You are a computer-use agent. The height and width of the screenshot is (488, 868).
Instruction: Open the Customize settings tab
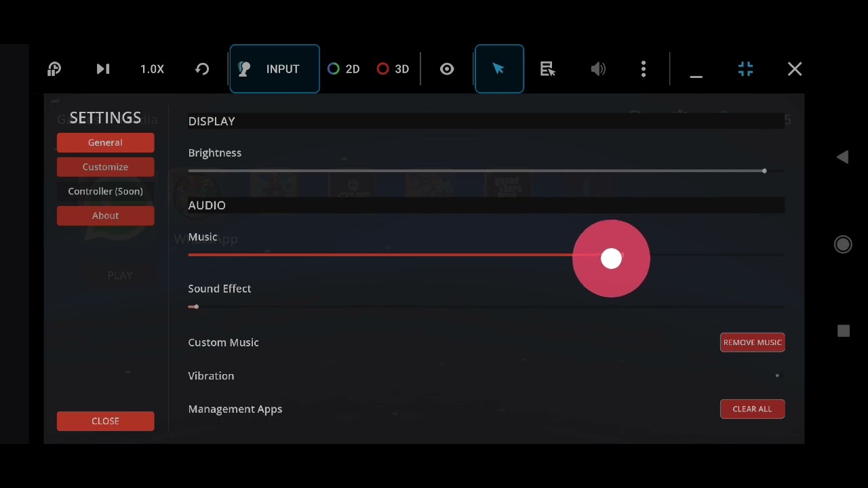click(x=105, y=167)
